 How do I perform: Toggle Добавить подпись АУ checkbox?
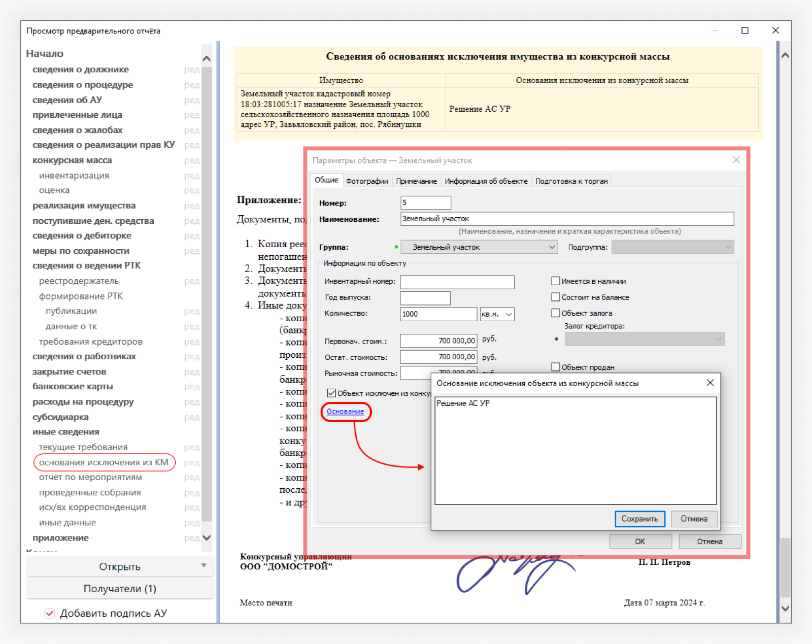tap(50, 614)
